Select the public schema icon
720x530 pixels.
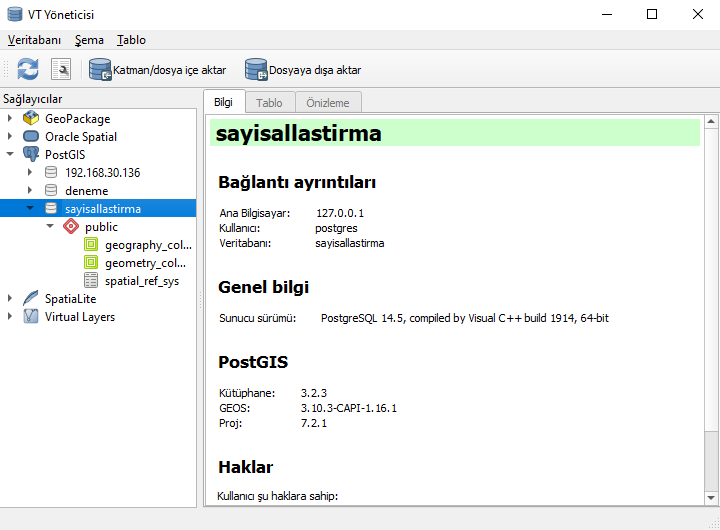(x=71, y=226)
